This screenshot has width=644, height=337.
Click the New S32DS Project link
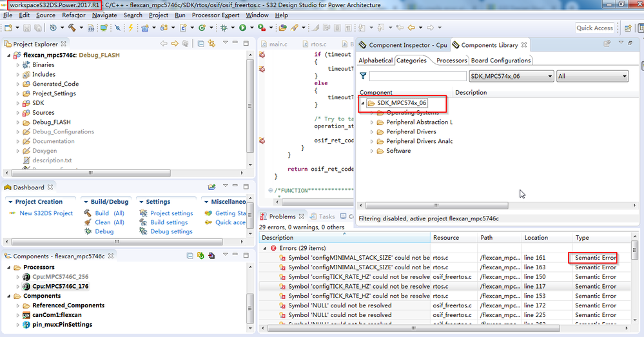point(46,213)
